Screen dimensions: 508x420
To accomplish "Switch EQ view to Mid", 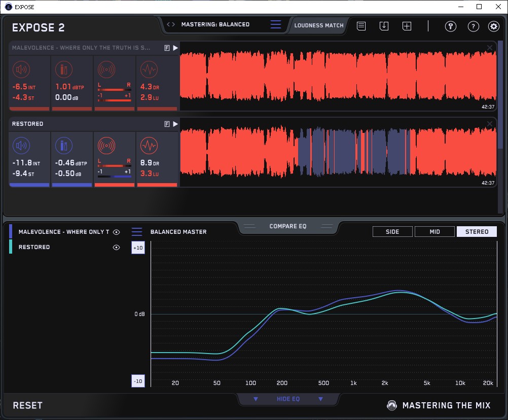I will [x=434, y=232].
